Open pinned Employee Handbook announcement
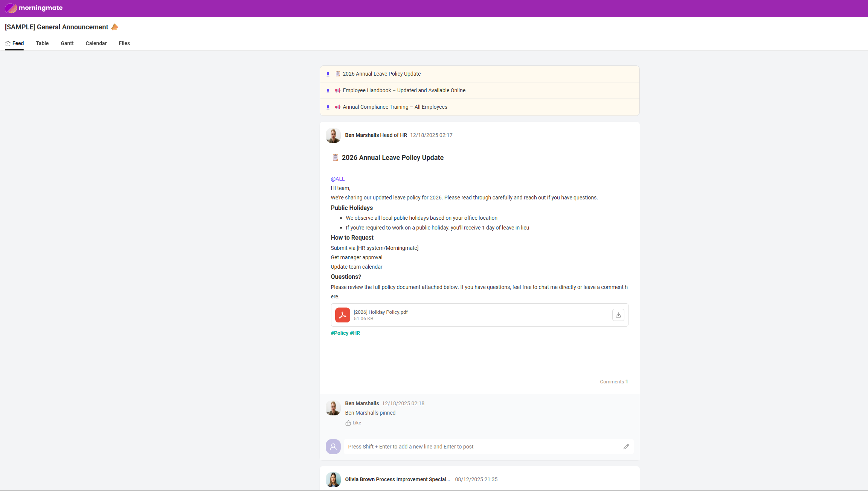This screenshot has width=868, height=491. pos(404,90)
